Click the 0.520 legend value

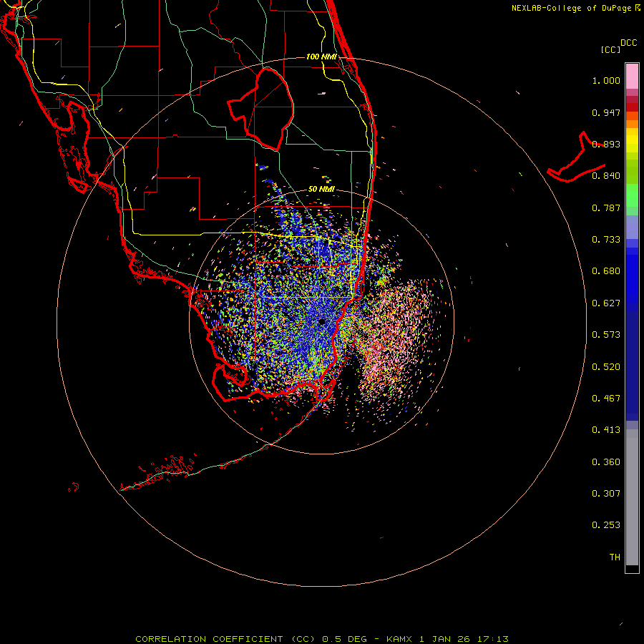606,367
